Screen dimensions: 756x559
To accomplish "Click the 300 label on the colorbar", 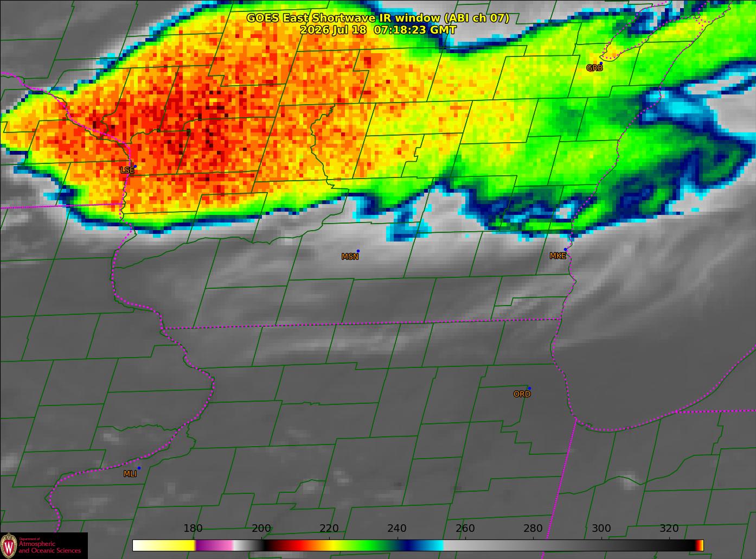I will 601,529.
